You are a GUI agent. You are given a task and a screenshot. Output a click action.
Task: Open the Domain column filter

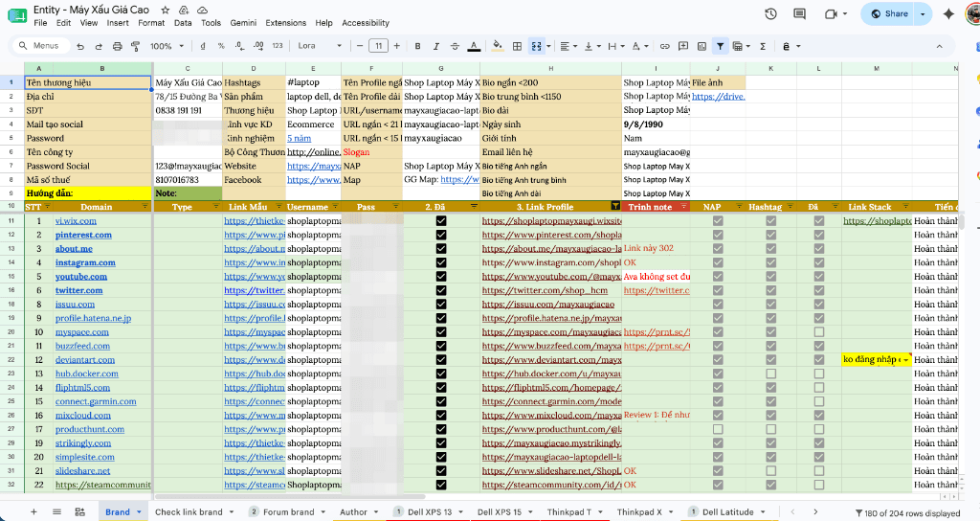(x=145, y=207)
